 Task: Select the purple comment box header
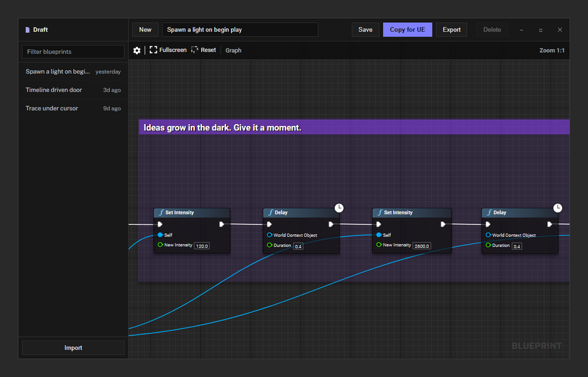354,127
